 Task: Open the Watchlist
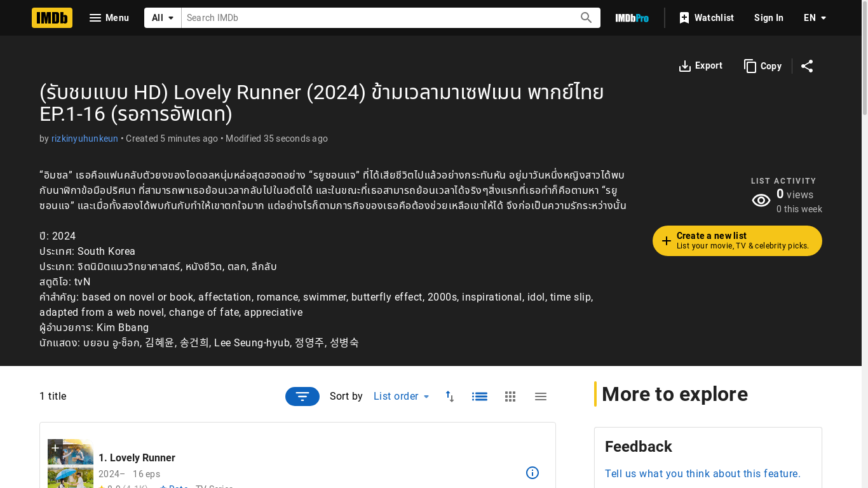tap(706, 18)
